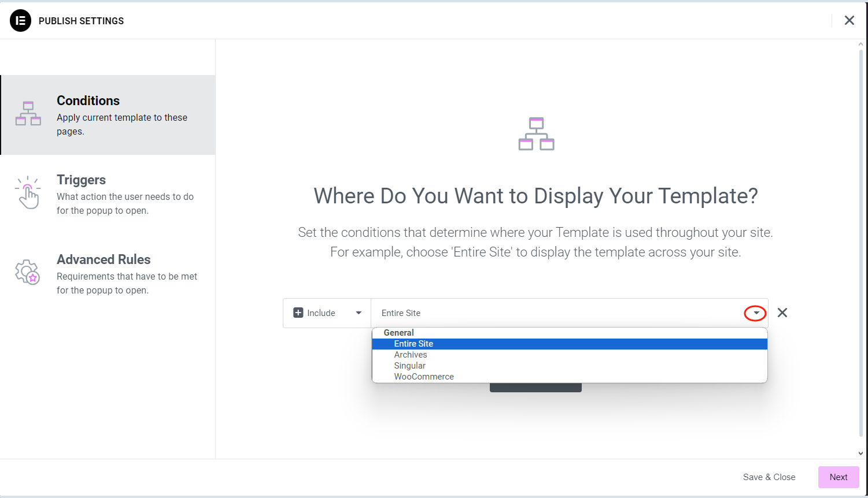Click the Entire Site selected value field
This screenshot has width=868, height=498.
tap(570, 313)
